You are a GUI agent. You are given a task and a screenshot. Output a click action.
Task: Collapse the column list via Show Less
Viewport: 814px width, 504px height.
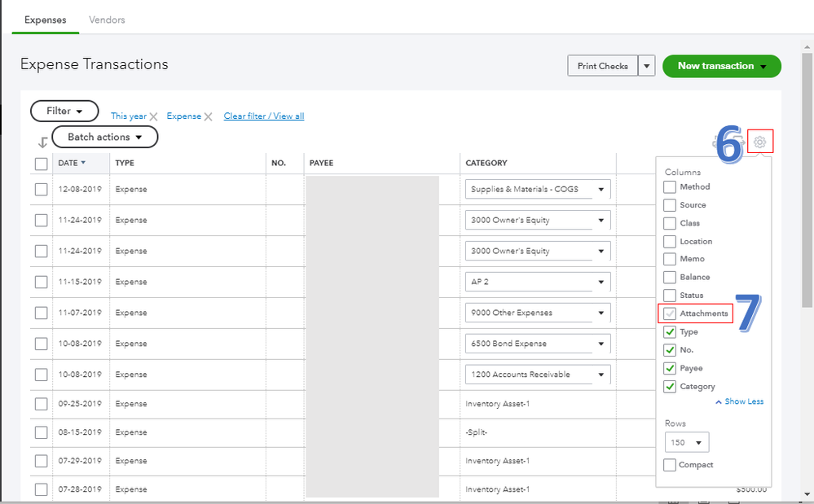click(x=738, y=401)
